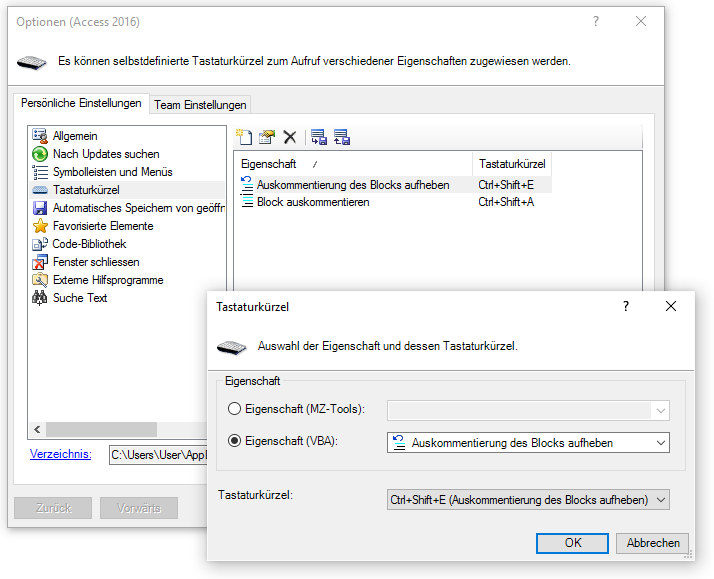Click the icon of the Block auskommentieren row

coord(247,202)
